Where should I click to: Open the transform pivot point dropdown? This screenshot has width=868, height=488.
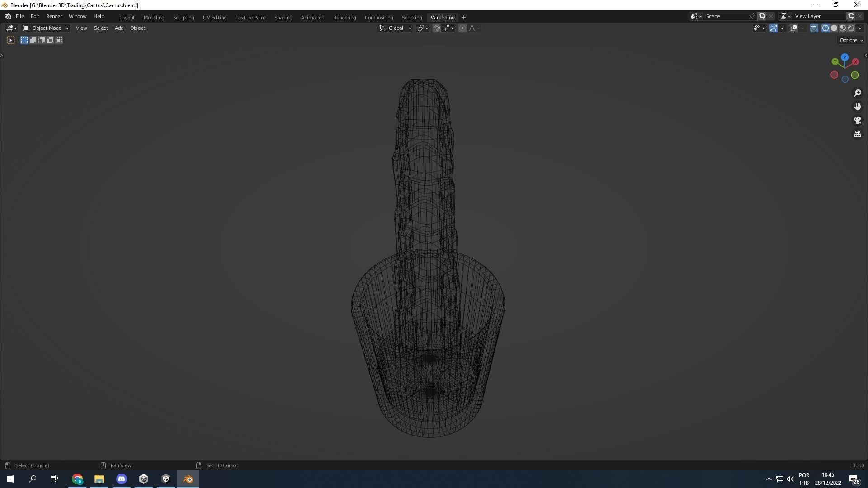coord(423,28)
